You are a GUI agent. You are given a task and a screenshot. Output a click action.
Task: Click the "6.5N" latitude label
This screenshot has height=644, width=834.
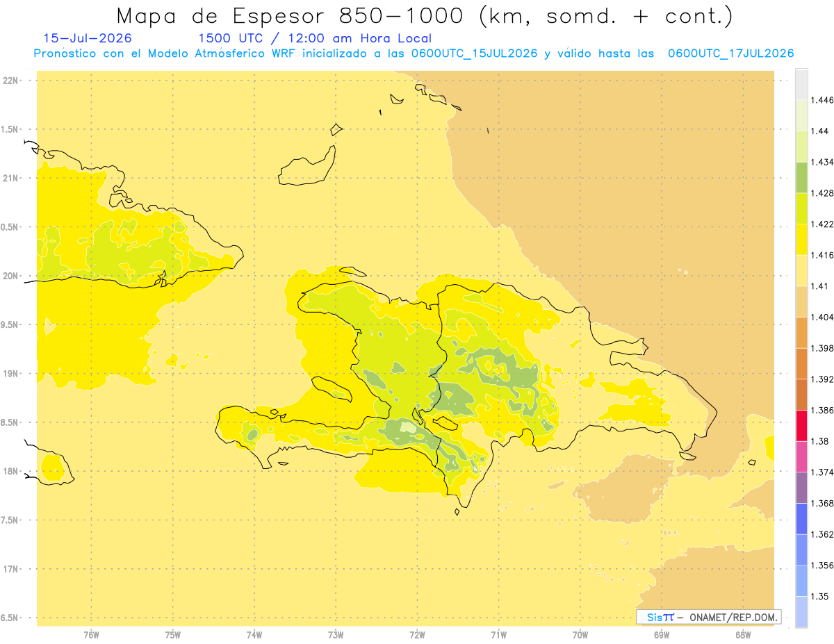pyautogui.click(x=10, y=618)
